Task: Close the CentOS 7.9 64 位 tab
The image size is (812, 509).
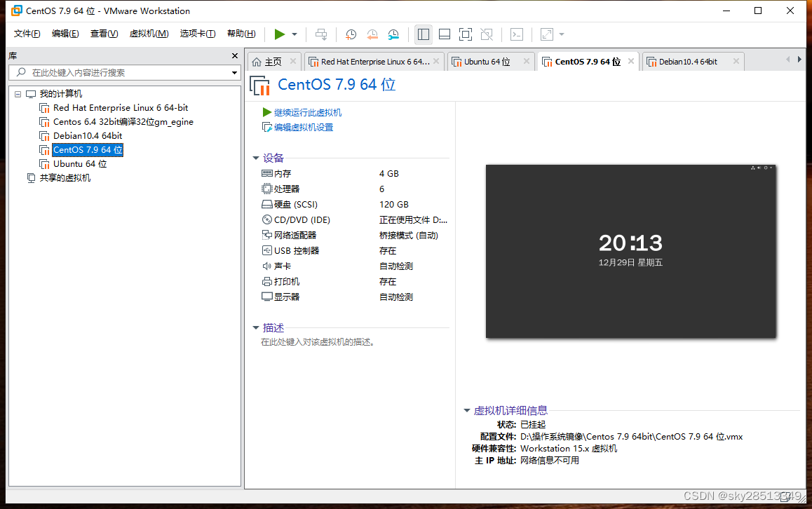Action: coord(631,61)
